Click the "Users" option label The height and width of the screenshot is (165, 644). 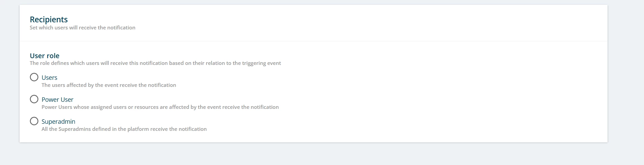click(49, 78)
